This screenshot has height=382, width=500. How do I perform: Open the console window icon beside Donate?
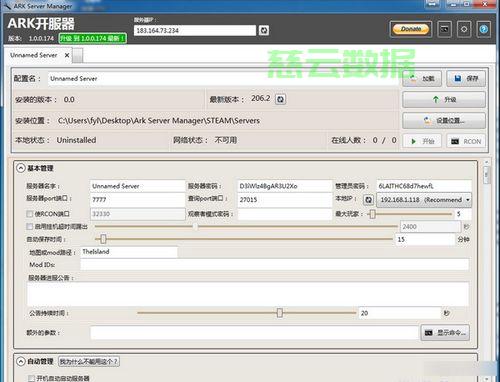point(444,29)
